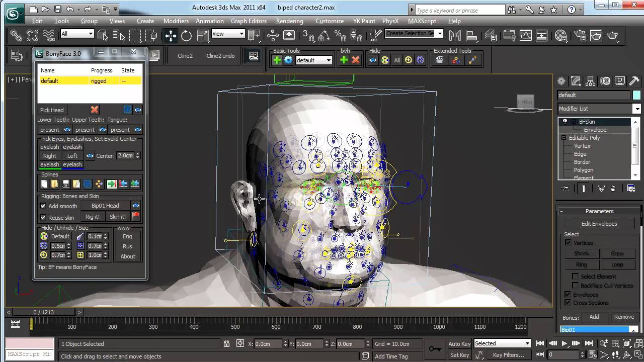Click the object color swatch beside name field
644x362 pixels.
pyautogui.click(x=636, y=95)
